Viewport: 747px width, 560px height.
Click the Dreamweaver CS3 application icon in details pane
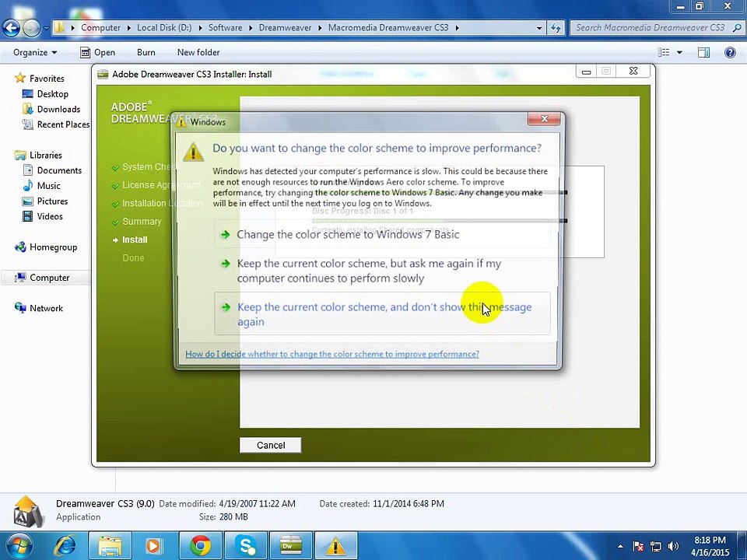click(x=28, y=512)
